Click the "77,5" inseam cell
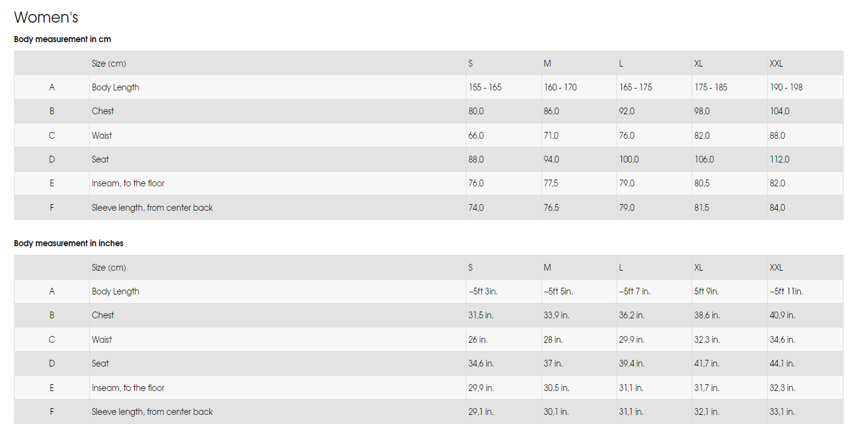This screenshot has height=435, width=868. (x=551, y=183)
